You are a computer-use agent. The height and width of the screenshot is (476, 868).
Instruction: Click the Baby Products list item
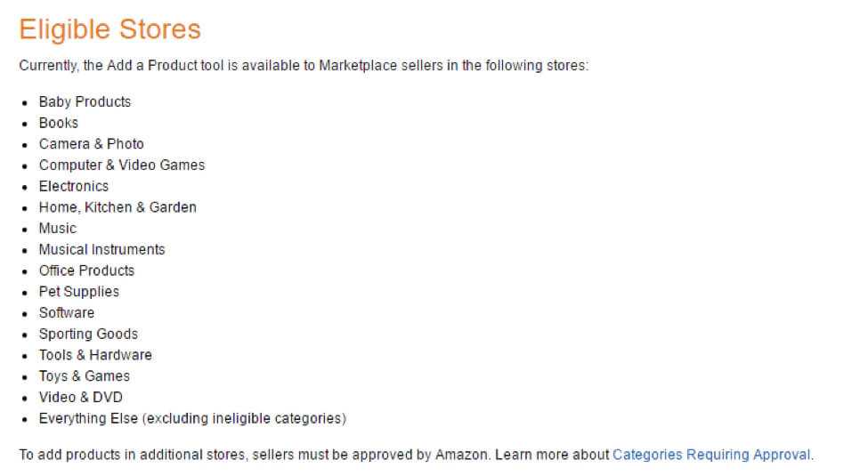[x=85, y=101]
